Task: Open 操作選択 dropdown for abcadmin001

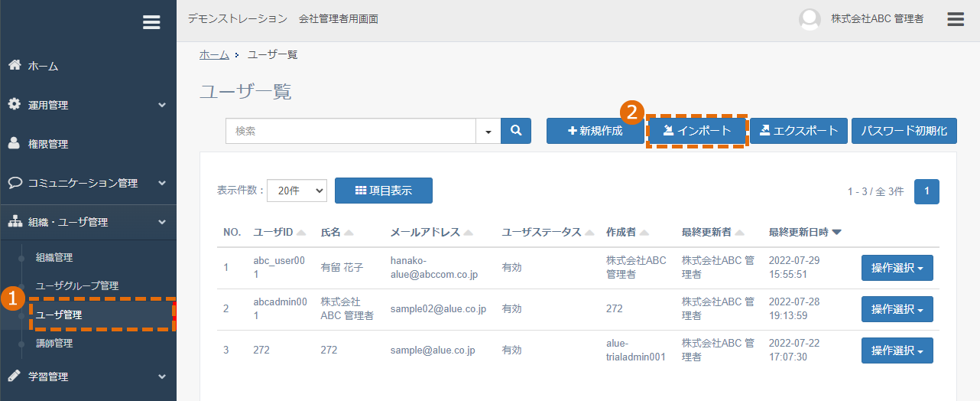Action: pyautogui.click(x=897, y=309)
